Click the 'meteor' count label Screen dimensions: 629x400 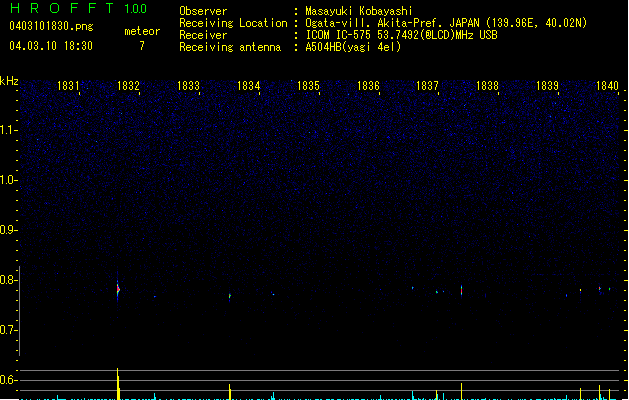142,31
